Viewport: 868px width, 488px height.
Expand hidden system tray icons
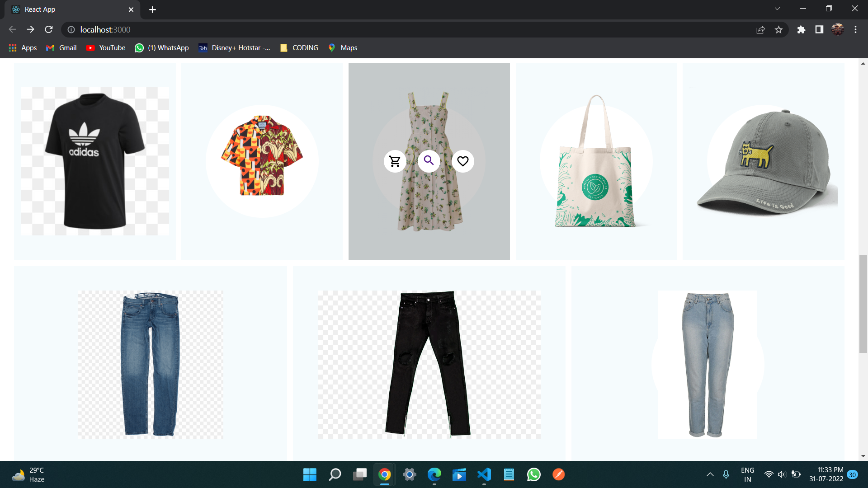coord(710,474)
